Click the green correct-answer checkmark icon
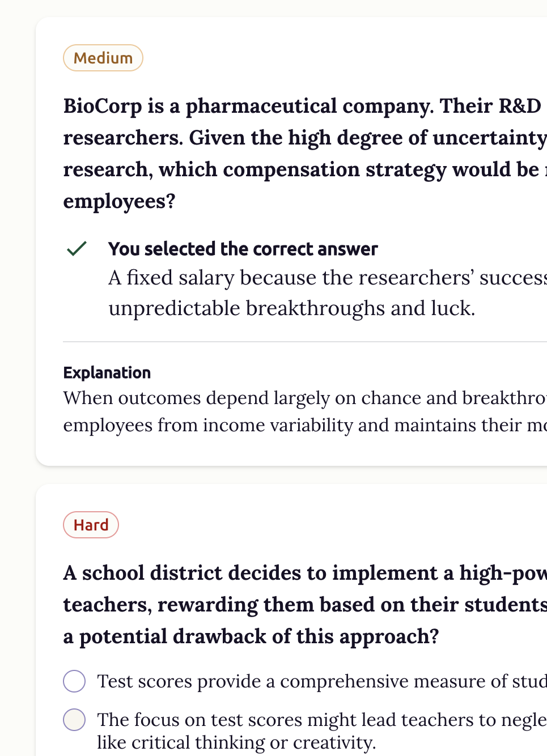This screenshot has width=547, height=756. click(77, 249)
